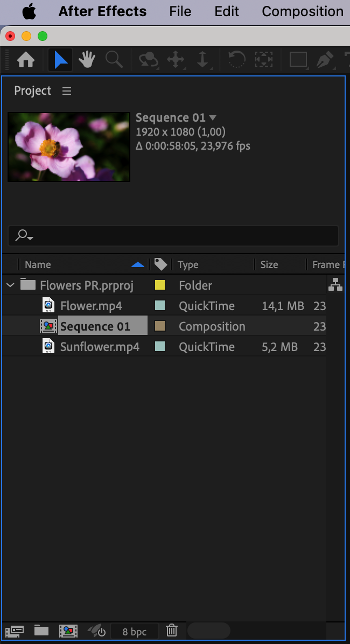Click the project search field

173,235
